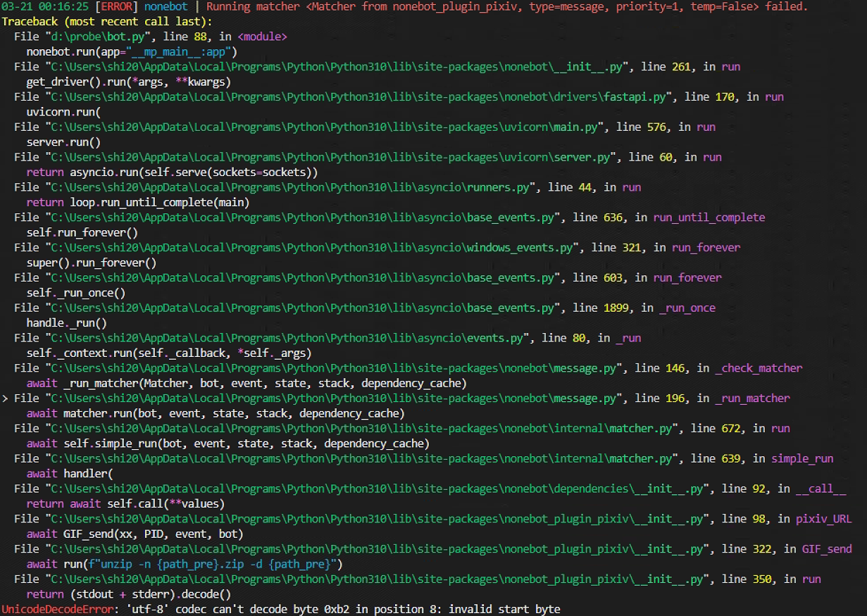Select the 'utf-8 codec can't decode byte' message
The image size is (867, 616).
pyautogui.click(x=344, y=610)
